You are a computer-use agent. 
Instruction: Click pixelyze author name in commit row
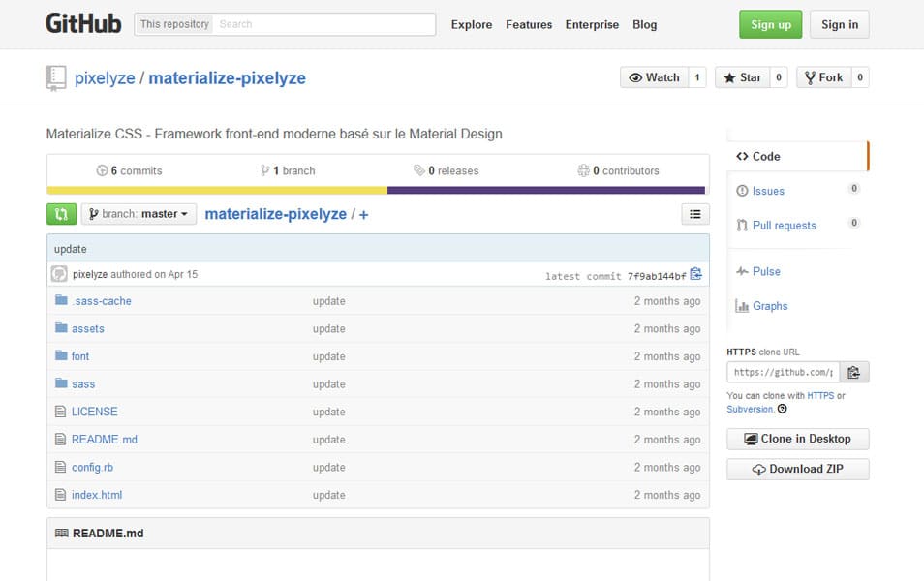[90, 274]
